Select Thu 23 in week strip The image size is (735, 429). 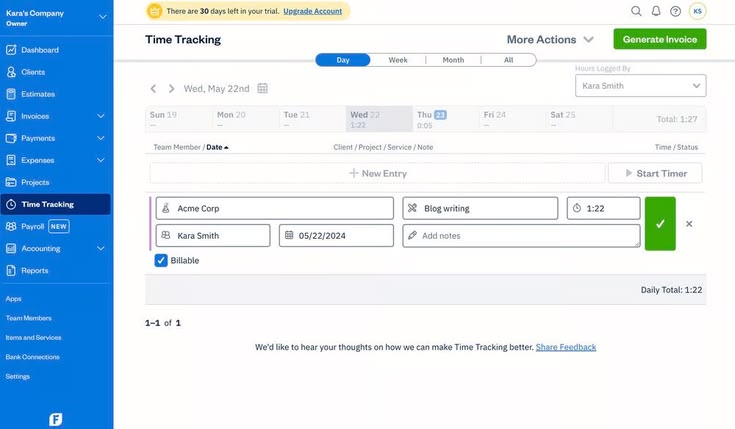click(446, 119)
